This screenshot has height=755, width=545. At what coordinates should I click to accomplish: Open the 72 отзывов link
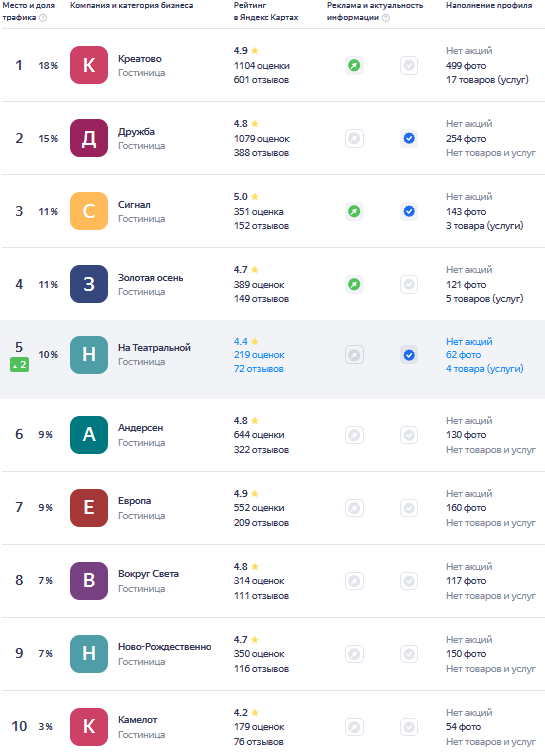pos(259,369)
